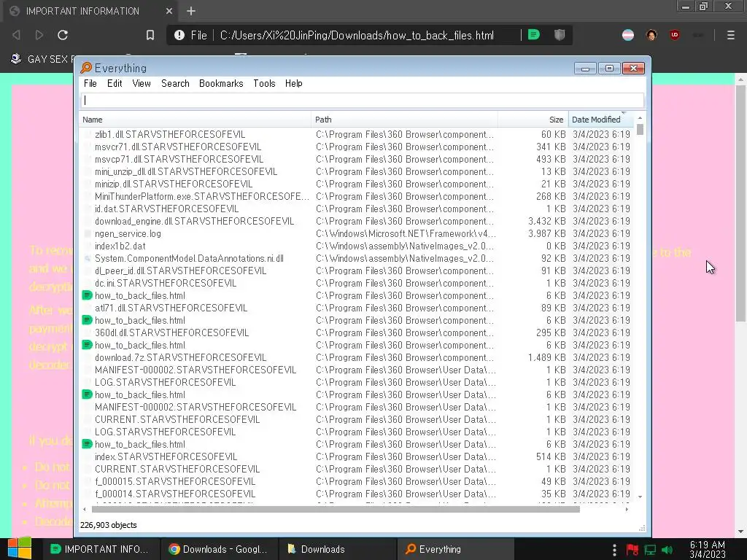Image resolution: width=747 pixels, height=560 pixels.
Task: Reload the page in the browser
Action: pos(63,35)
